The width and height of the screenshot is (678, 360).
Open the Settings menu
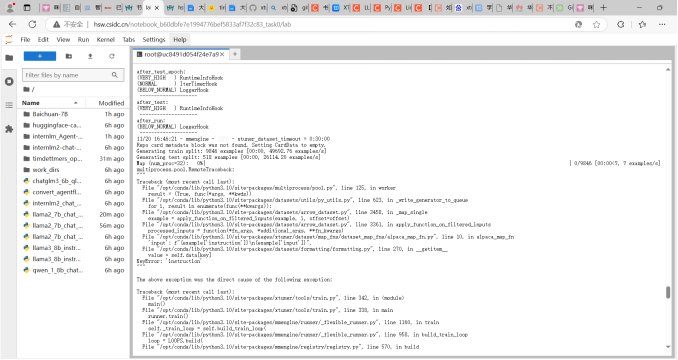click(x=154, y=39)
